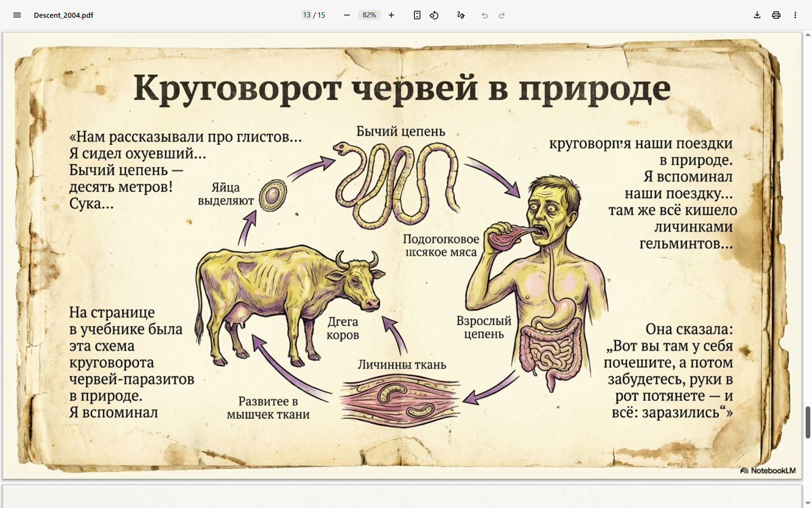Click the 82% zoom level field
The width and height of the screenshot is (812, 508).
pos(369,15)
